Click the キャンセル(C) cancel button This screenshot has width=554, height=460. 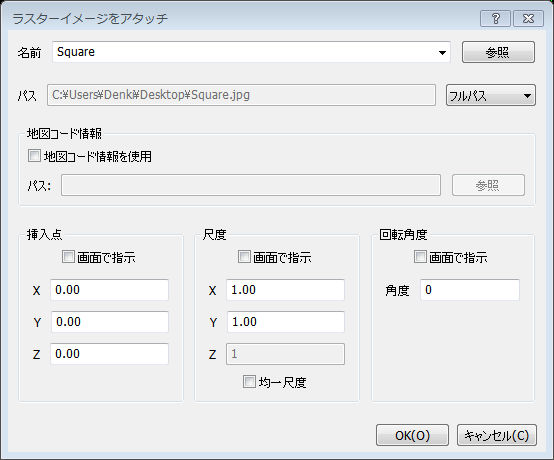pyautogui.click(x=497, y=435)
